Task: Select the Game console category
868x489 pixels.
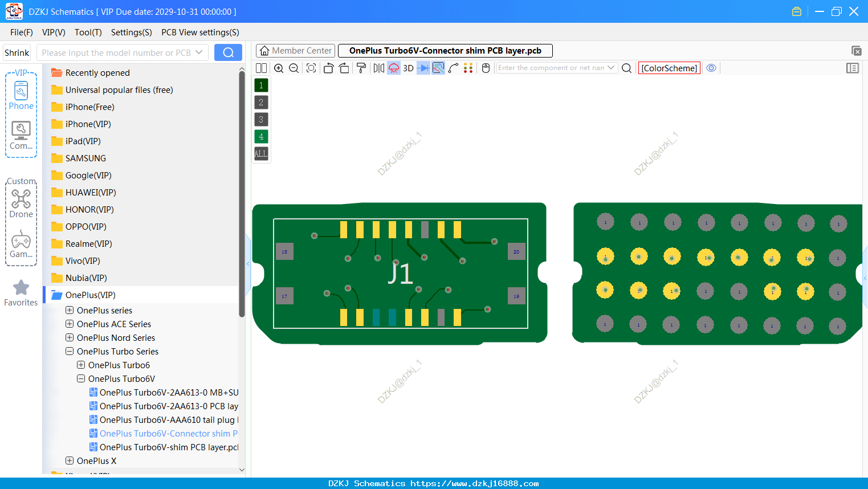Action: pos(21,244)
